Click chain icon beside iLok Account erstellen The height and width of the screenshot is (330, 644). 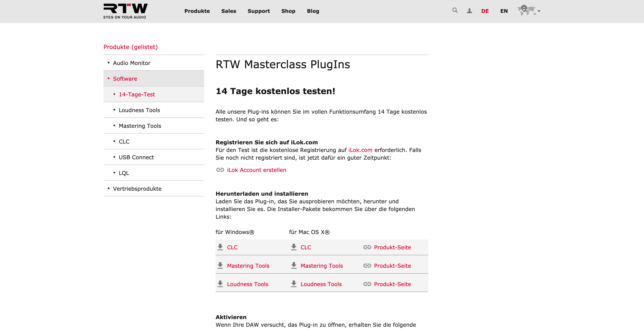(x=220, y=170)
